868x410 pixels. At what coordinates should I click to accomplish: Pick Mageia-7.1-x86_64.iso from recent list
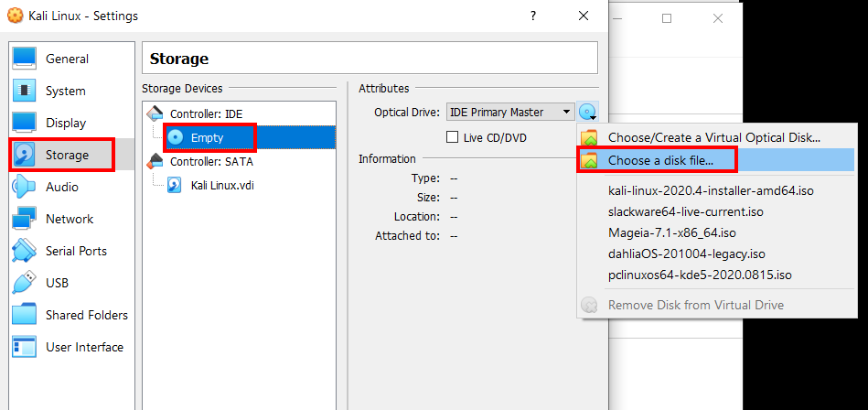(x=671, y=232)
